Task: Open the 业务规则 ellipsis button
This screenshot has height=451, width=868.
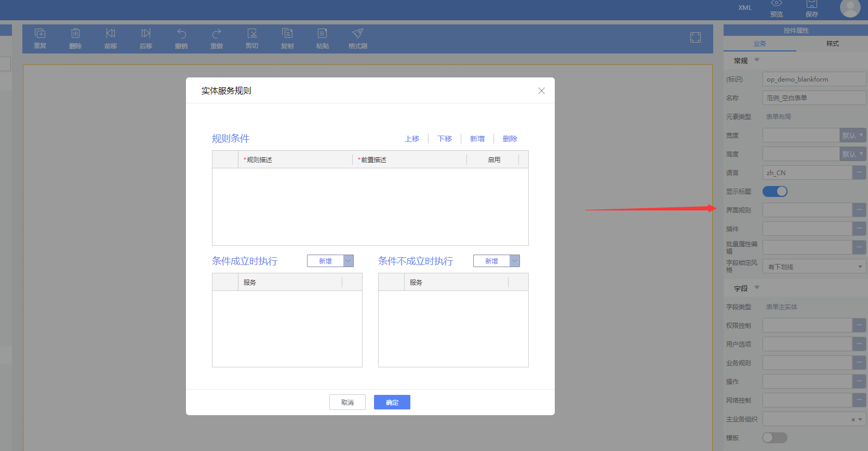Action: (x=859, y=363)
